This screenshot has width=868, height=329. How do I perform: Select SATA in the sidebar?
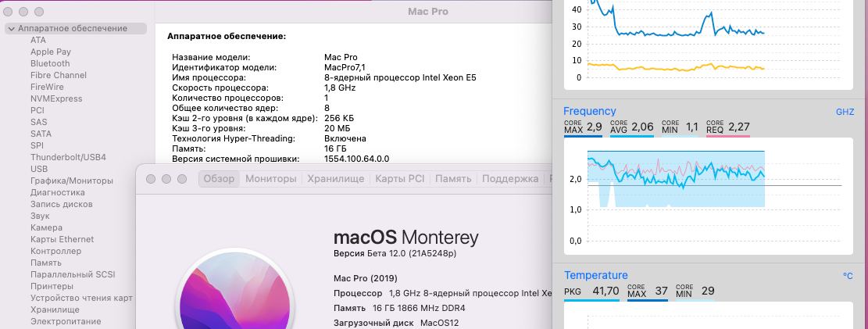pos(41,134)
